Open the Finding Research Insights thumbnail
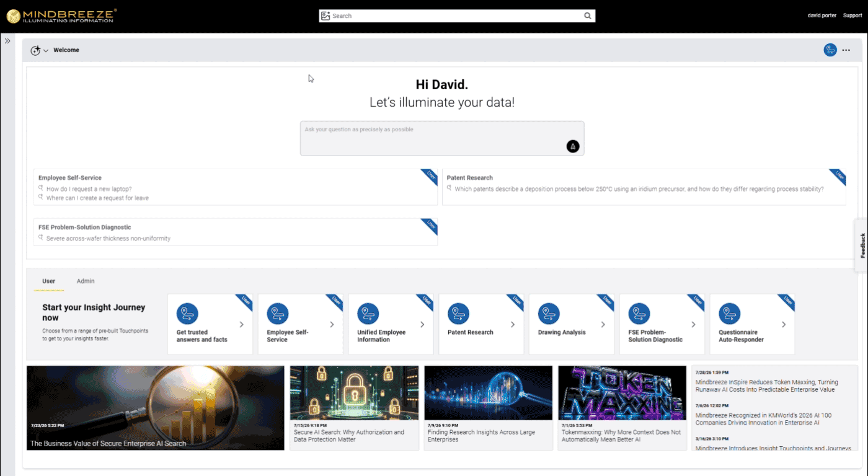The width and height of the screenshot is (868, 476). click(x=488, y=393)
